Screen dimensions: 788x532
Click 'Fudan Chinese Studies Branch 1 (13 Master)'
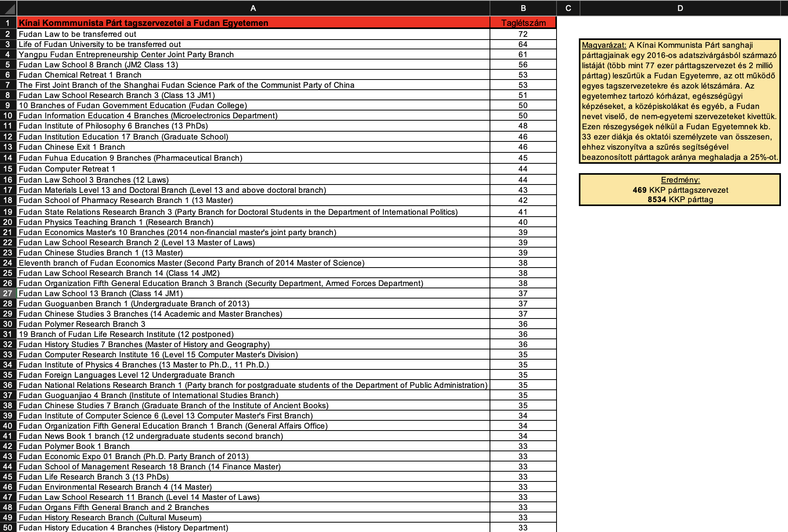point(253,253)
